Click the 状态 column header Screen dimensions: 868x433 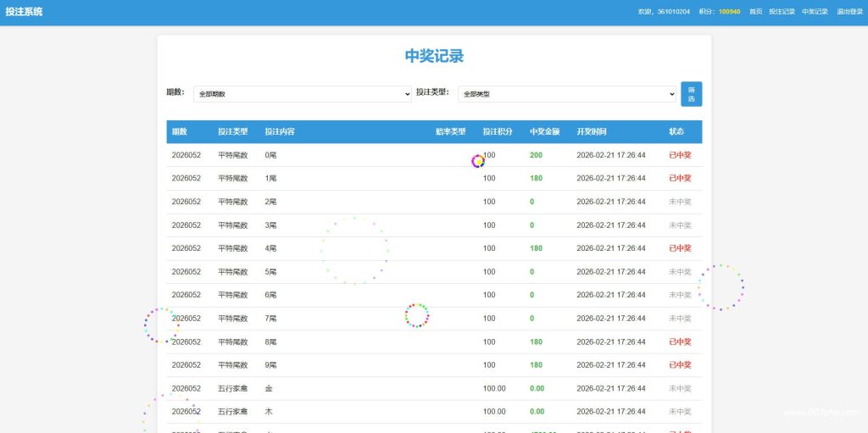pyautogui.click(x=676, y=132)
